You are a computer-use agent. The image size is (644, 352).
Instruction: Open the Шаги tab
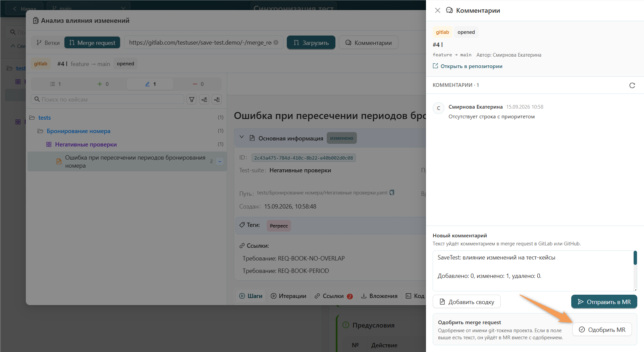click(x=251, y=296)
